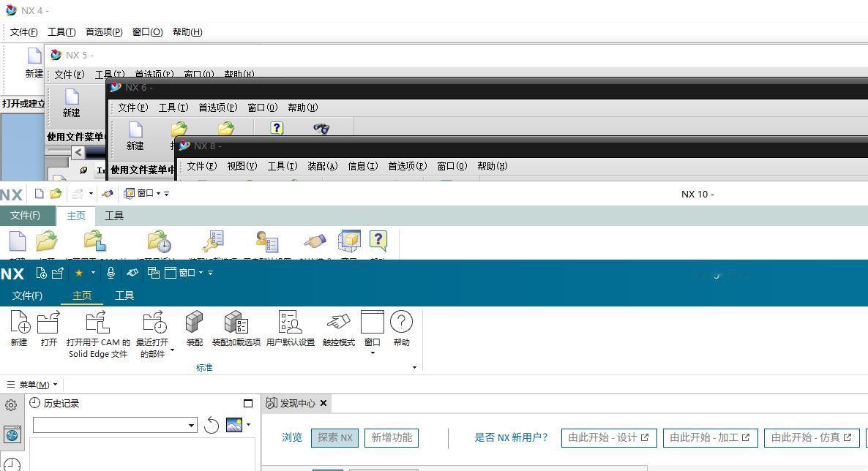Open 帮助(H) menu in NX 4 window
The width and height of the screenshot is (868, 471).
pyautogui.click(x=187, y=32)
